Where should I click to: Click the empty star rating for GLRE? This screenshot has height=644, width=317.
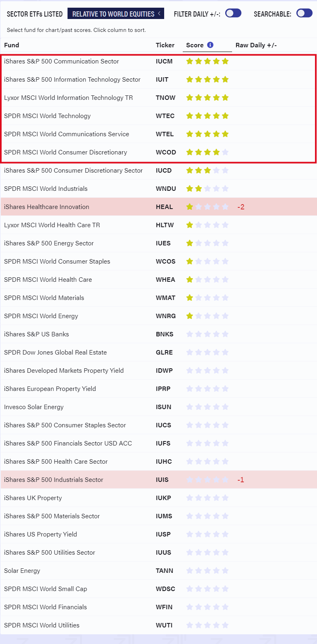click(x=207, y=353)
